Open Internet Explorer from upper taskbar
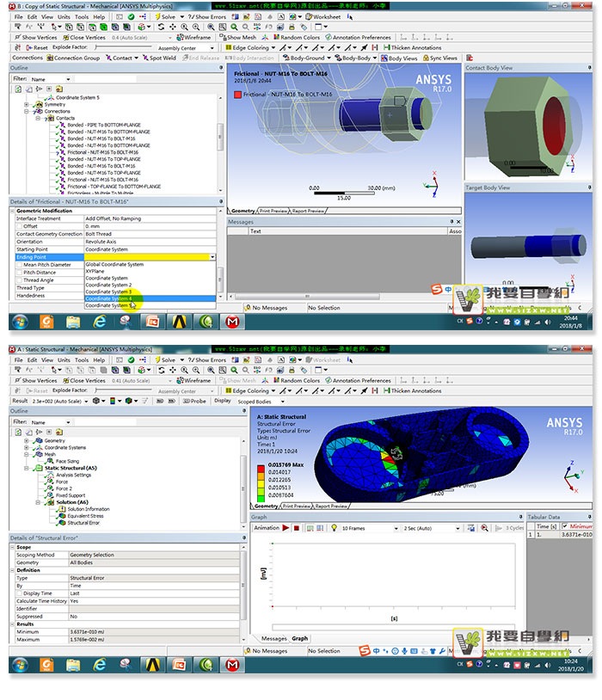The width and height of the screenshot is (602, 700). pos(99,322)
